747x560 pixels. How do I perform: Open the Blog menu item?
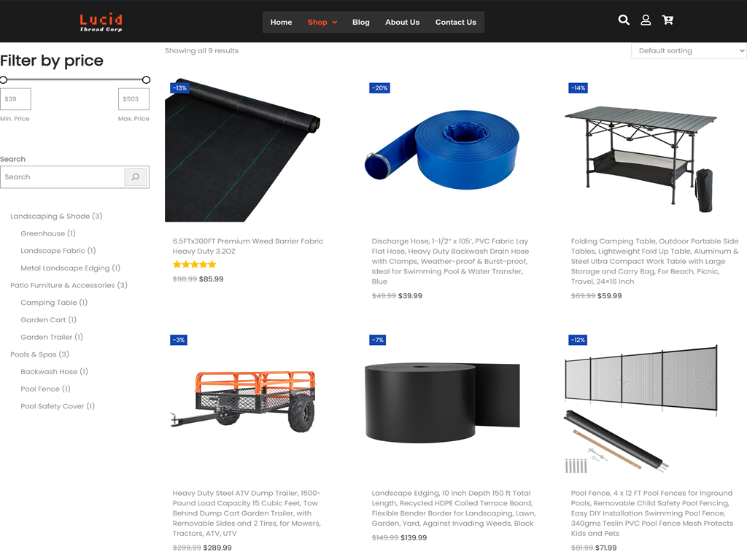360,23
